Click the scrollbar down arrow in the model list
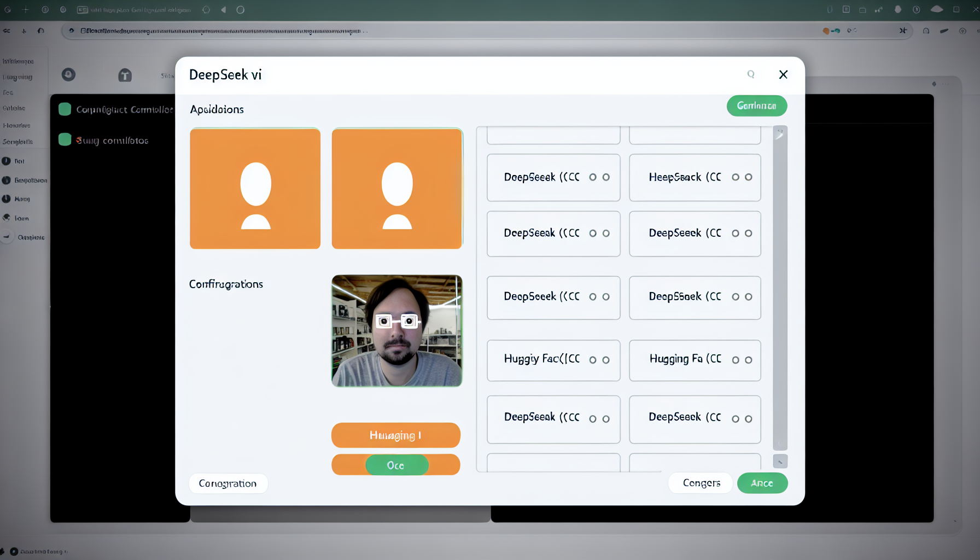Screen dimensions: 980x560 [x=780, y=461]
